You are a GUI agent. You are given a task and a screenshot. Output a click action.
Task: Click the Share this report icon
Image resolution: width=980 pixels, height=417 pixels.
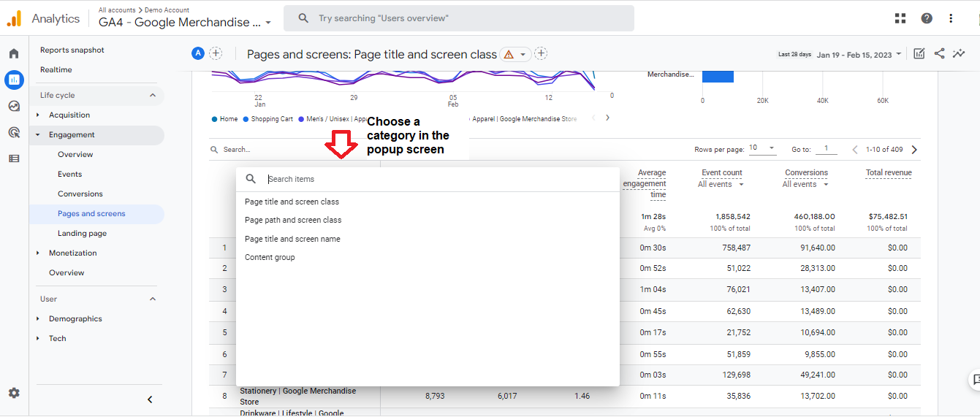[939, 53]
